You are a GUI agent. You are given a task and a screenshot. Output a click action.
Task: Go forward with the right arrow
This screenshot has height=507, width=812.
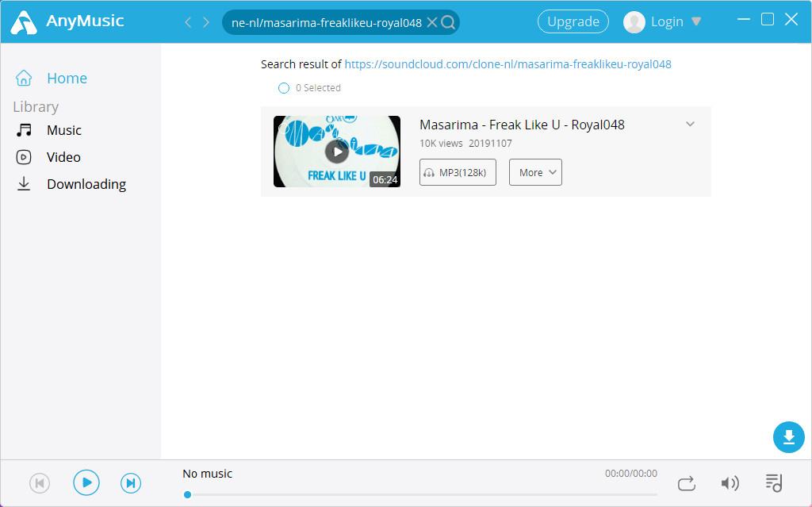click(x=206, y=21)
